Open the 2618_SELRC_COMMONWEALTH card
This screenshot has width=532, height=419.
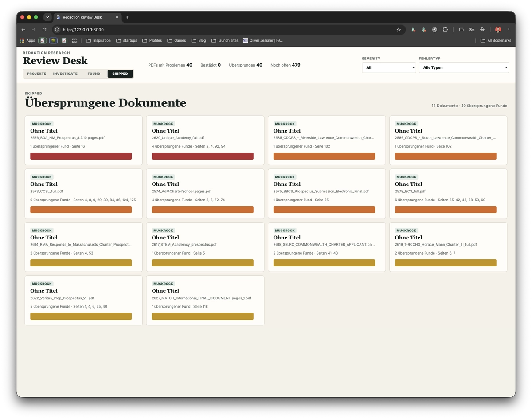pyautogui.click(x=327, y=247)
